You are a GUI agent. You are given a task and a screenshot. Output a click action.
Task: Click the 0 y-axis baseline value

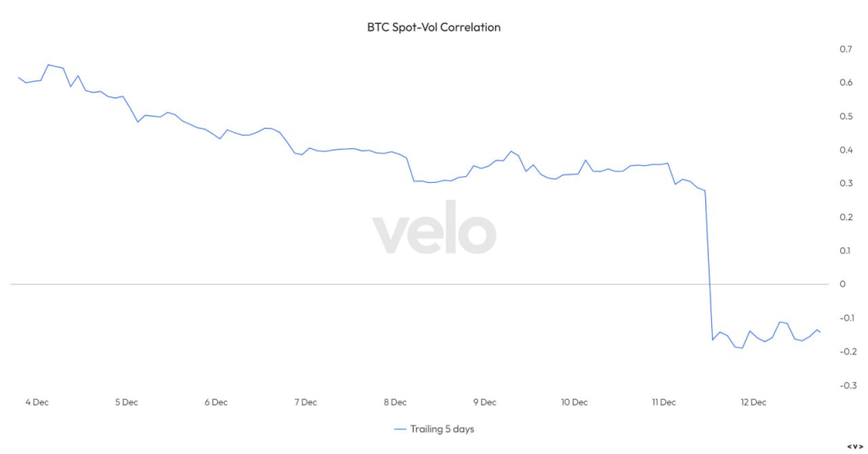coord(843,284)
